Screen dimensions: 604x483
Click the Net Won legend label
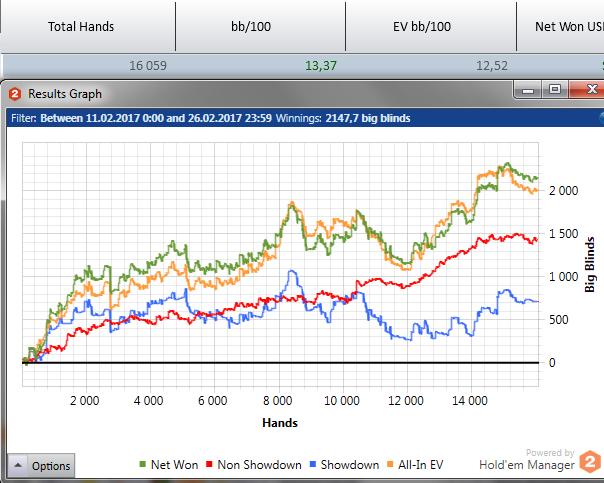174,465
